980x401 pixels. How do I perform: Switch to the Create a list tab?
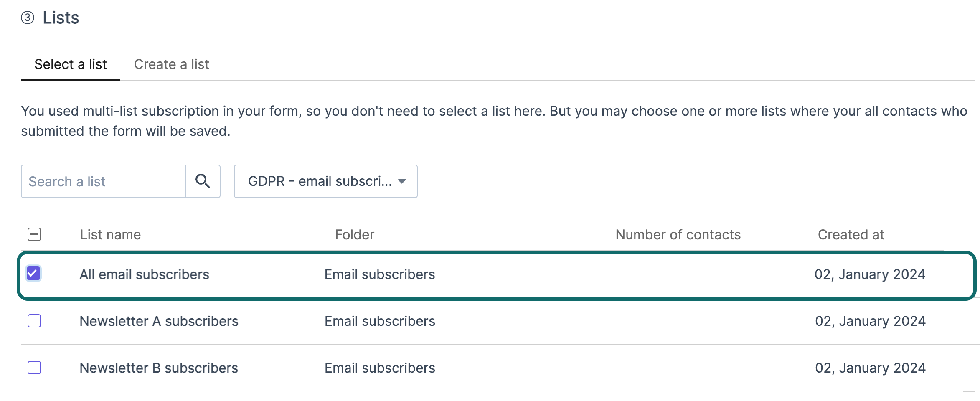click(171, 64)
